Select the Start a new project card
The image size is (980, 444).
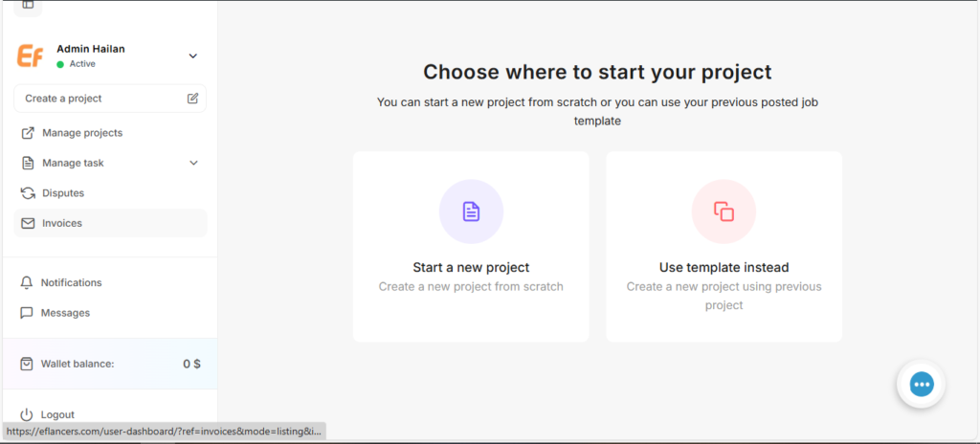pos(471,247)
